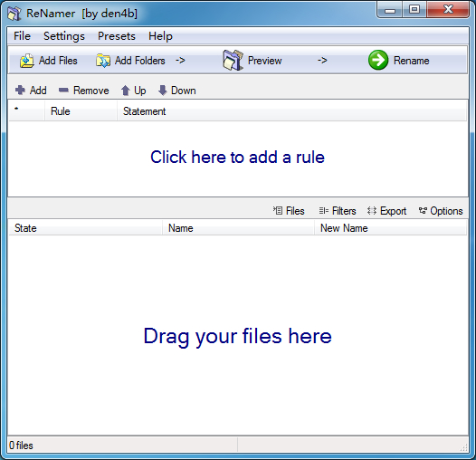Image resolution: width=476 pixels, height=460 pixels.
Task: Open the Filters dropdown label
Action: click(x=344, y=211)
